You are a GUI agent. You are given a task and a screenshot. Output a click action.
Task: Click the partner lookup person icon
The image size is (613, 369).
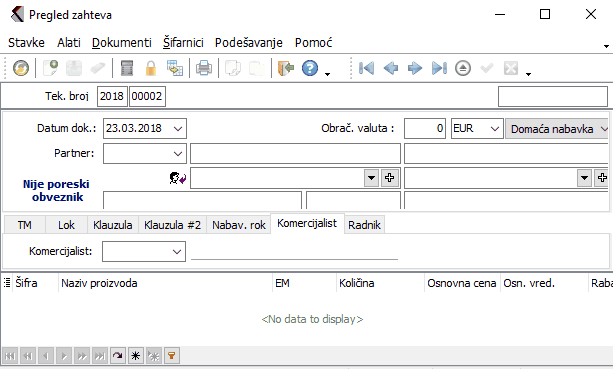click(177, 178)
